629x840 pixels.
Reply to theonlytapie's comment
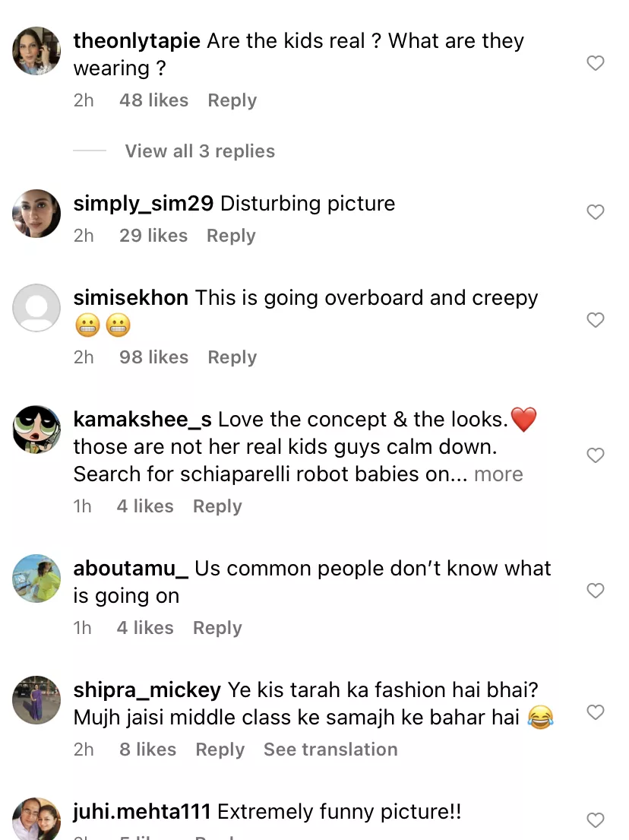[x=232, y=100]
